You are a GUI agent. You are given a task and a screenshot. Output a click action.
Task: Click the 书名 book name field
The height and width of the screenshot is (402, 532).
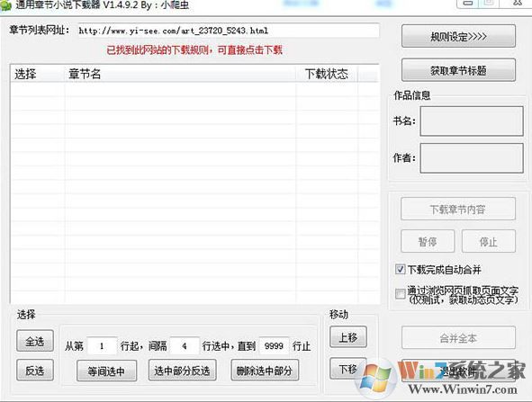point(472,121)
